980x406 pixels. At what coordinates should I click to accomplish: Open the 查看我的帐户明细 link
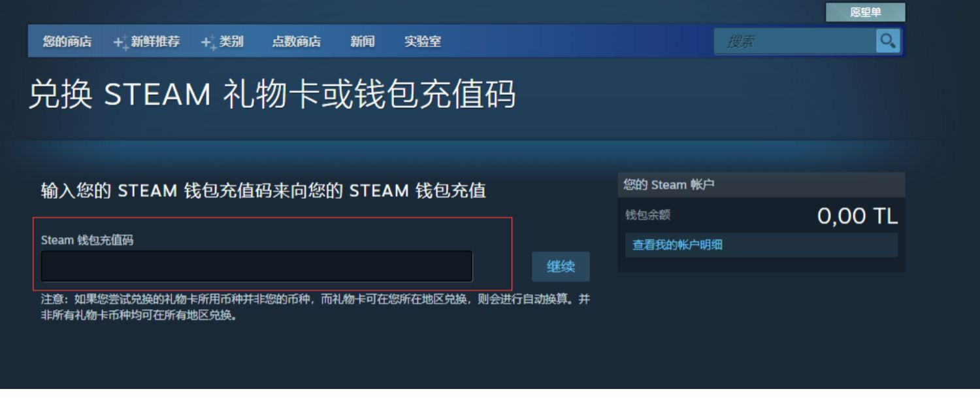pyautogui.click(x=677, y=245)
